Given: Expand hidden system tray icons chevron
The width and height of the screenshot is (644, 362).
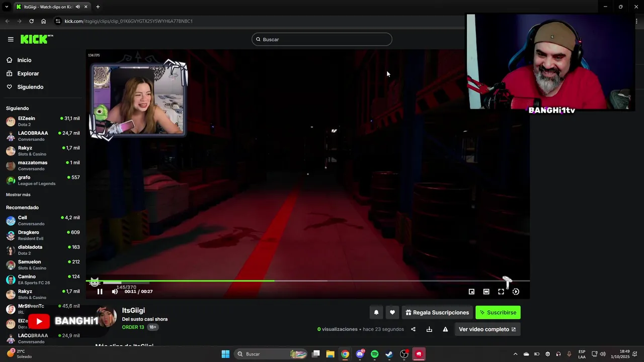Looking at the screenshot, I should tap(515, 354).
